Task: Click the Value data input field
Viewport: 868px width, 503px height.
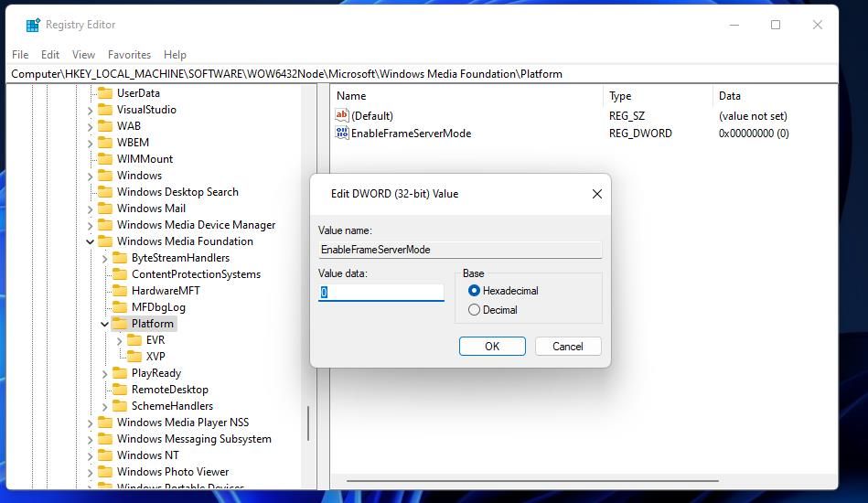Action: click(x=380, y=292)
